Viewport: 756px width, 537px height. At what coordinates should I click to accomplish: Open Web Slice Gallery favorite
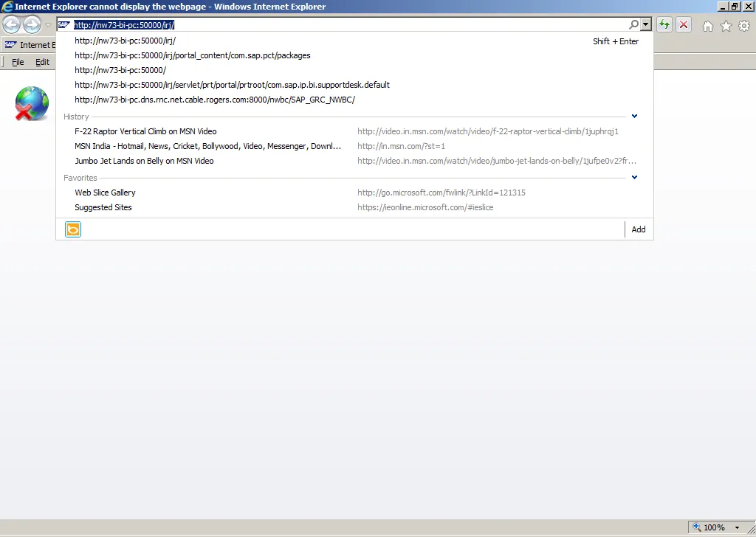[x=355, y=193]
